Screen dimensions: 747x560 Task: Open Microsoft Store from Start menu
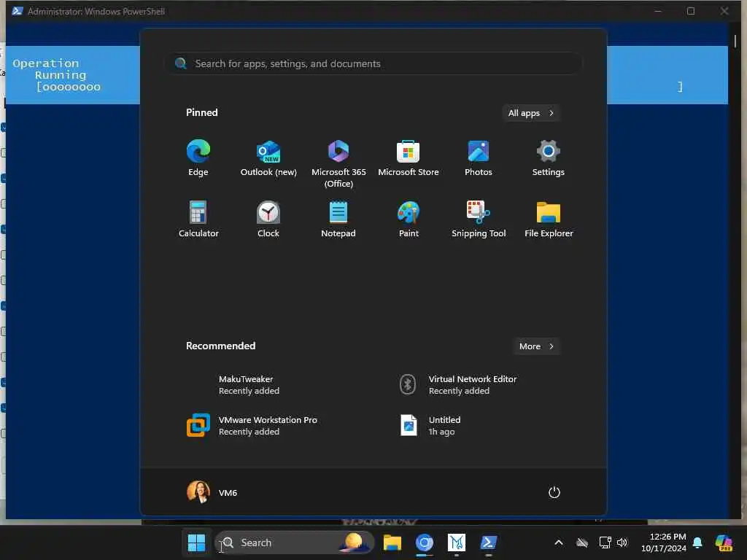(409, 158)
